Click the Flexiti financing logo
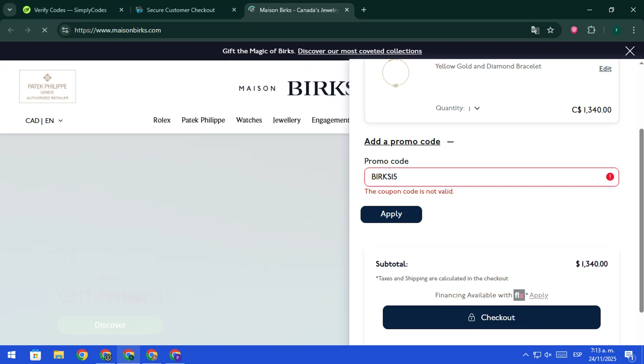The image size is (644, 364). 519,295
